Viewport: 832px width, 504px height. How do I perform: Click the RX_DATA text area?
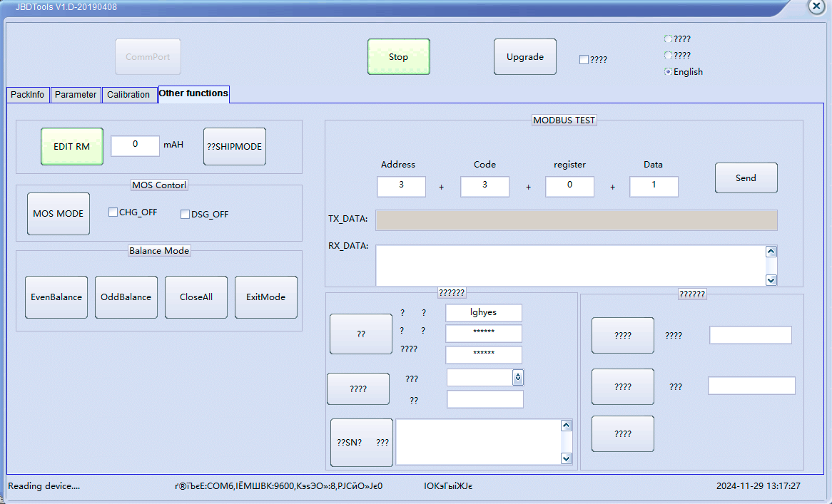(570, 265)
